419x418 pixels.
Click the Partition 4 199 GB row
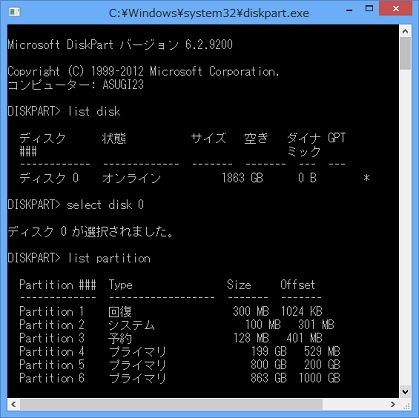tap(180, 351)
